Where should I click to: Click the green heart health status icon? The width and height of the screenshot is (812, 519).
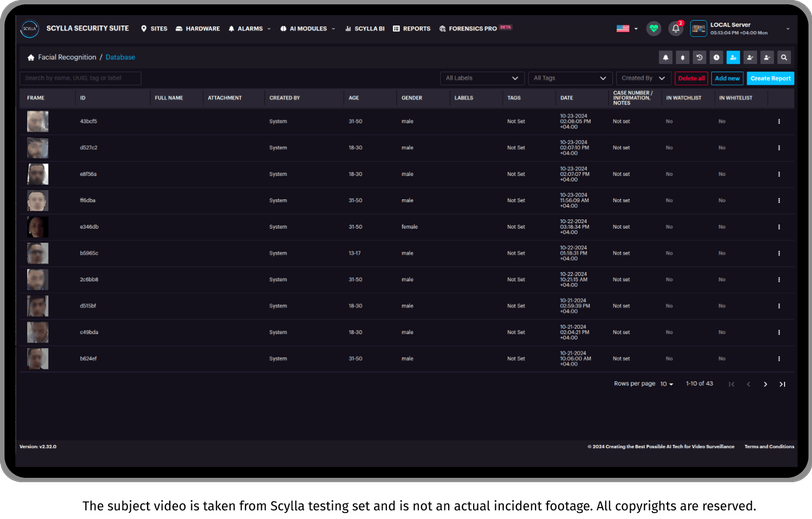654,28
